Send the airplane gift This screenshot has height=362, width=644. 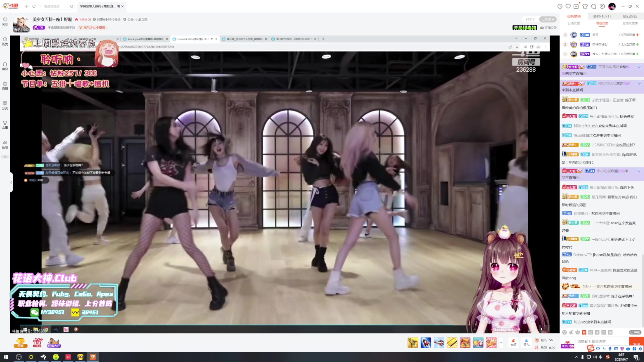(439, 343)
